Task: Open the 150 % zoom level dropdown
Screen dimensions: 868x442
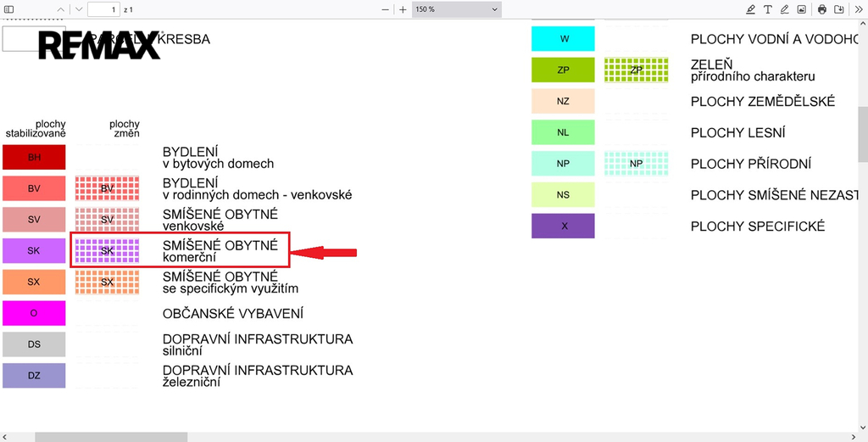Action: click(457, 9)
